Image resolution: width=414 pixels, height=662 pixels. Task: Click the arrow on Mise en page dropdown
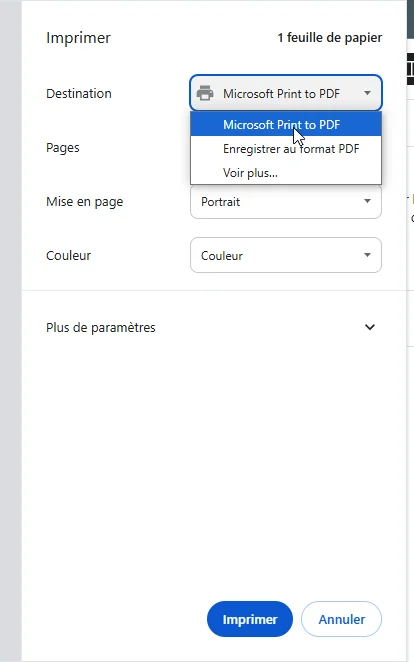tap(367, 201)
